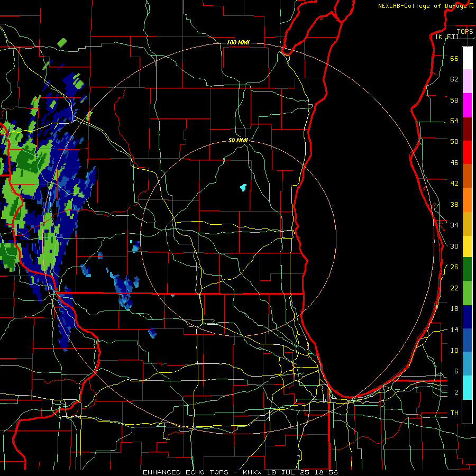Click the ENHANCED ECHO TOPS caption text

click(186, 472)
